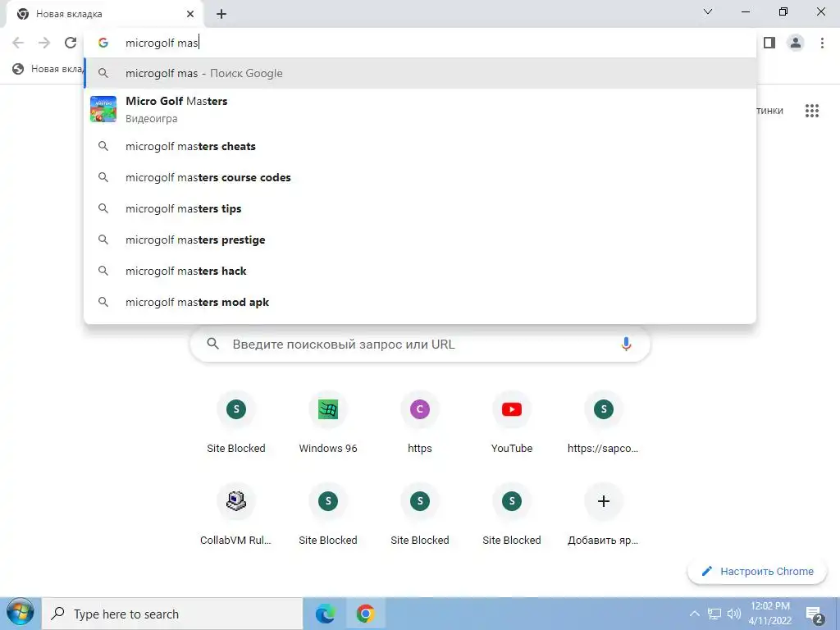Add a new shortcut with plus tile
Viewport: 840px width, 630px height.
[603, 515]
